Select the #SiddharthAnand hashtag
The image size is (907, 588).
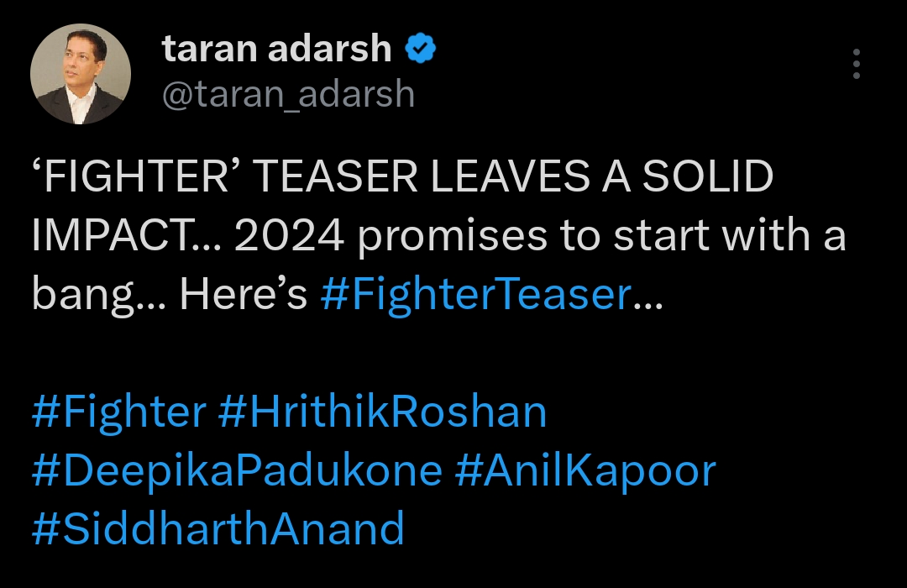[x=218, y=529]
